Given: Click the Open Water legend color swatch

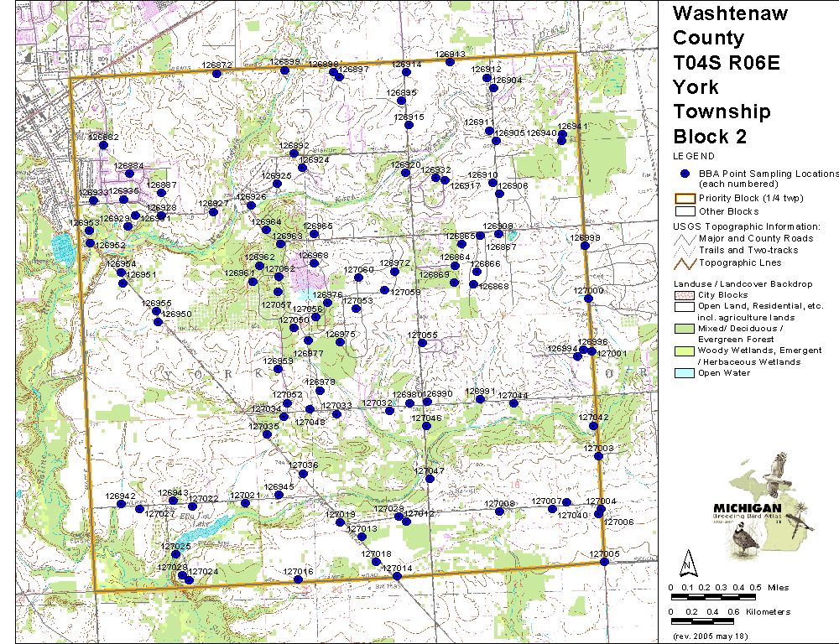Looking at the screenshot, I should [685, 373].
